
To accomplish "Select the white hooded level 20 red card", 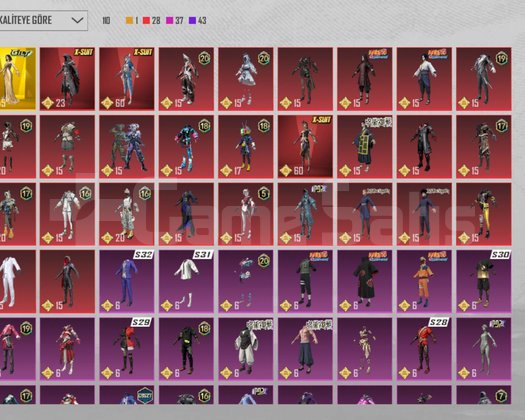I will [246, 79].
